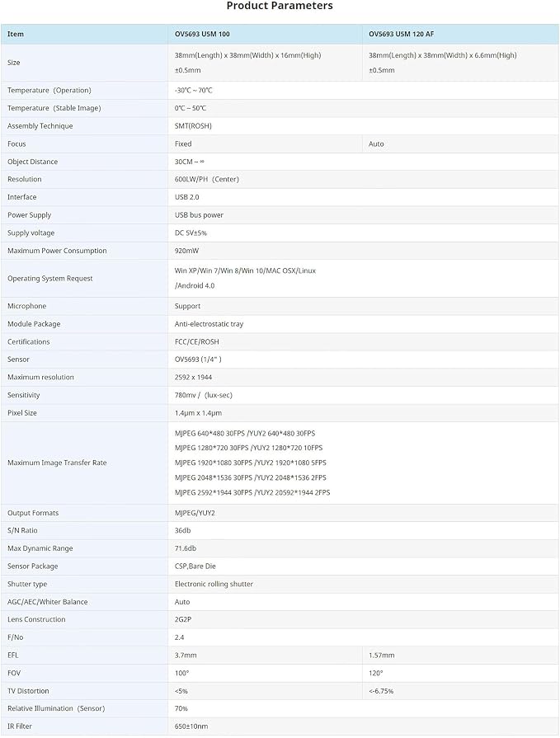
Task: Click the Temperature (Operation) row label
Action: [49, 91]
